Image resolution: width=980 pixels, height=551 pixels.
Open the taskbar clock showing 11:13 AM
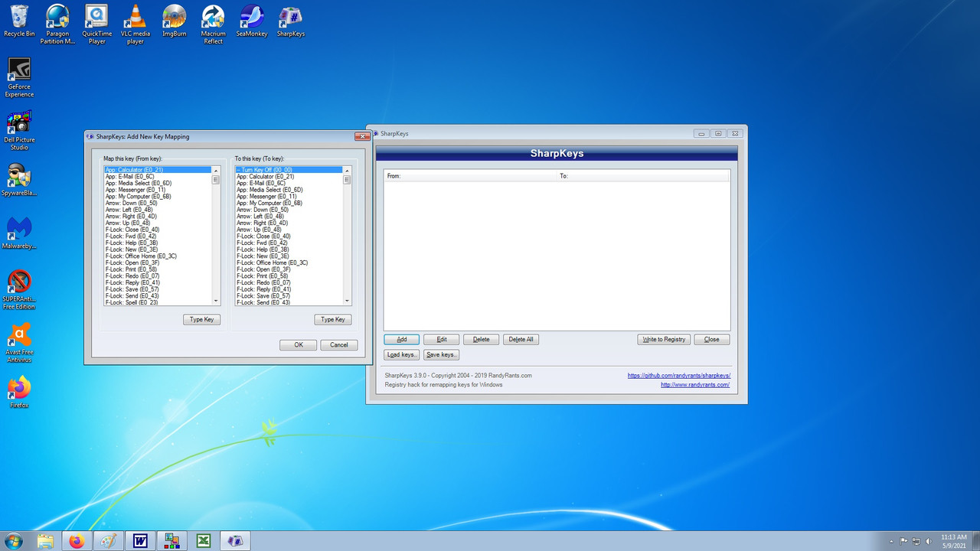point(953,541)
